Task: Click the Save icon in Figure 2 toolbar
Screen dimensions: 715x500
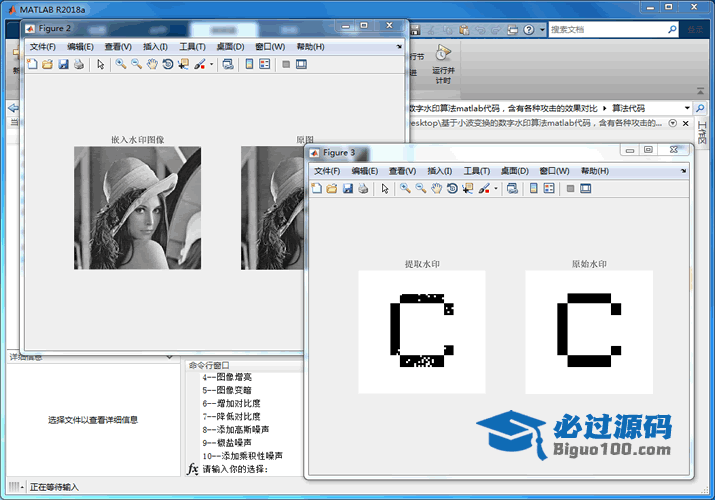Action: click(x=63, y=64)
